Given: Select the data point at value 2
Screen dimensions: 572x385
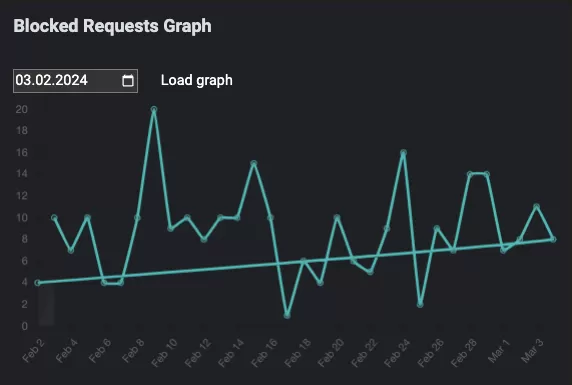Looking at the screenshot, I should (x=420, y=304).
